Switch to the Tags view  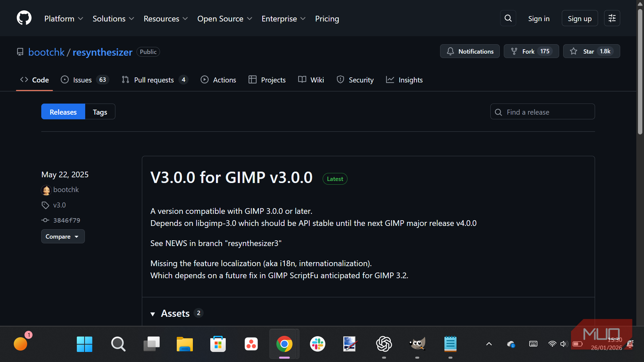click(100, 112)
